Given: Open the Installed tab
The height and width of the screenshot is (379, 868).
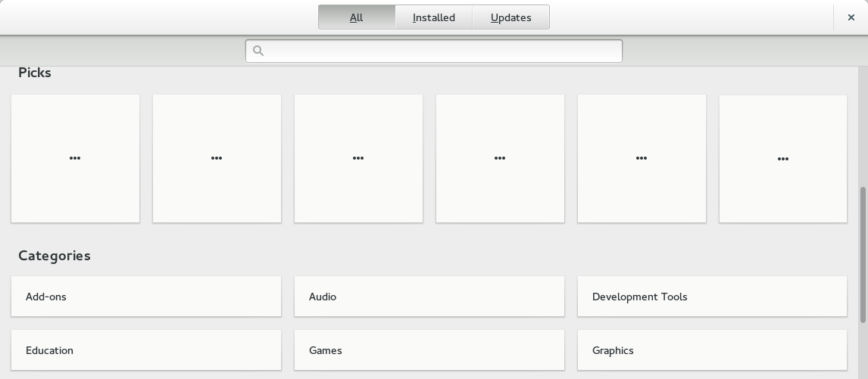Looking at the screenshot, I should coord(433,17).
